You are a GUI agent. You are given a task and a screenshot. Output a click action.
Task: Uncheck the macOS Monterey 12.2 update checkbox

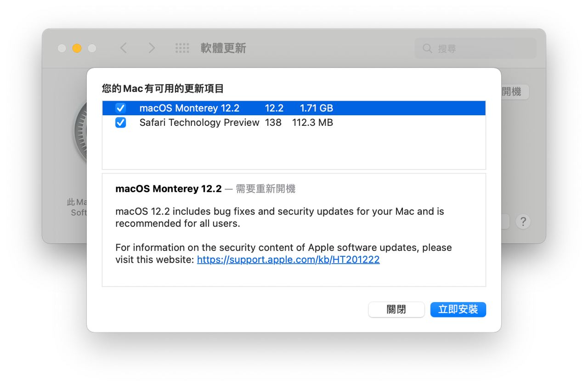[x=120, y=108]
